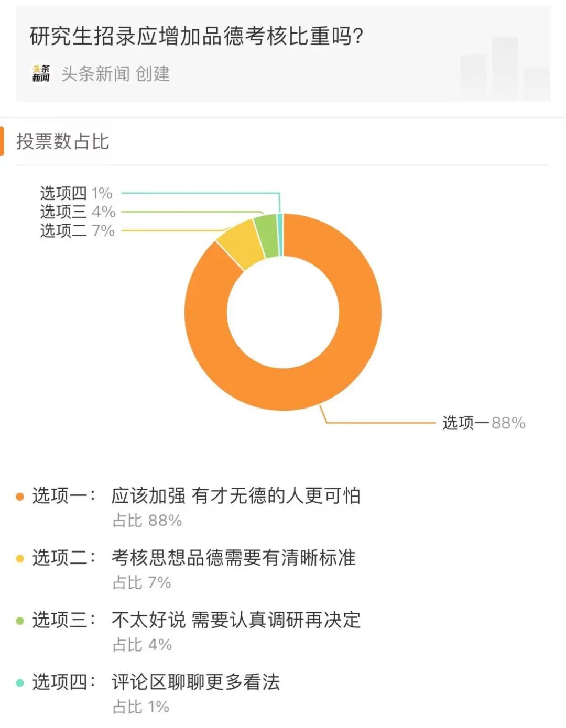Select option 考核思想品德需要有清晰标准
Viewport: 566px width, 728px height.
click(x=234, y=558)
